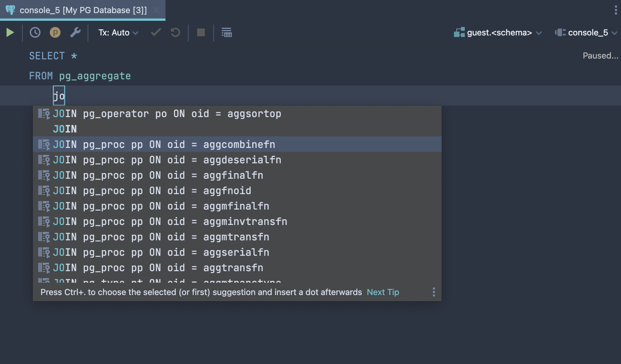The width and height of the screenshot is (621, 364).
Task: Choose the suggestion ending in aggdeserialfn
Action: click(x=237, y=160)
